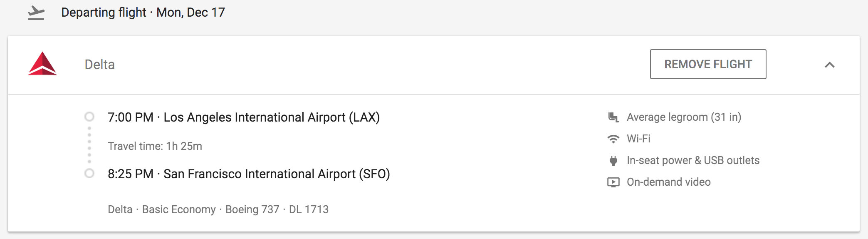Viewport: 868px width, 239px height.
Task: Click the Travel time 1h 25m text
Action: coord(155,146)
